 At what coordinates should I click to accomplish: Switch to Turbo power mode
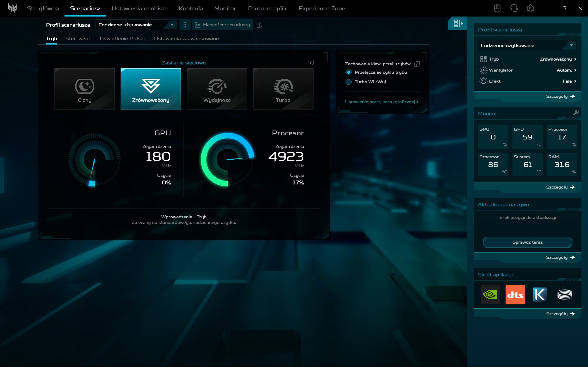click(283, 89)
